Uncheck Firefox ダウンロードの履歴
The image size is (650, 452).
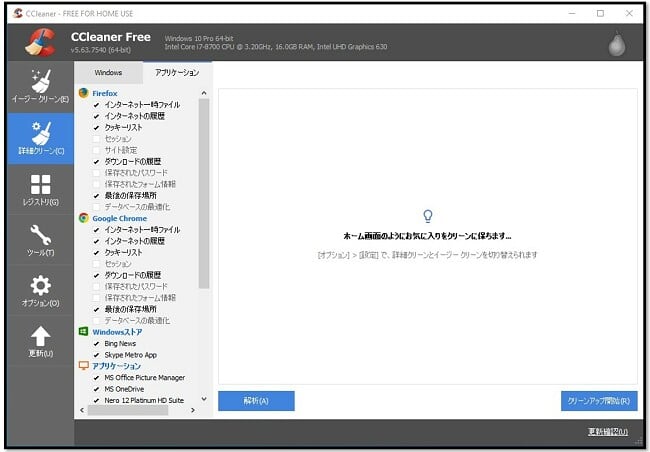[96, 162]
